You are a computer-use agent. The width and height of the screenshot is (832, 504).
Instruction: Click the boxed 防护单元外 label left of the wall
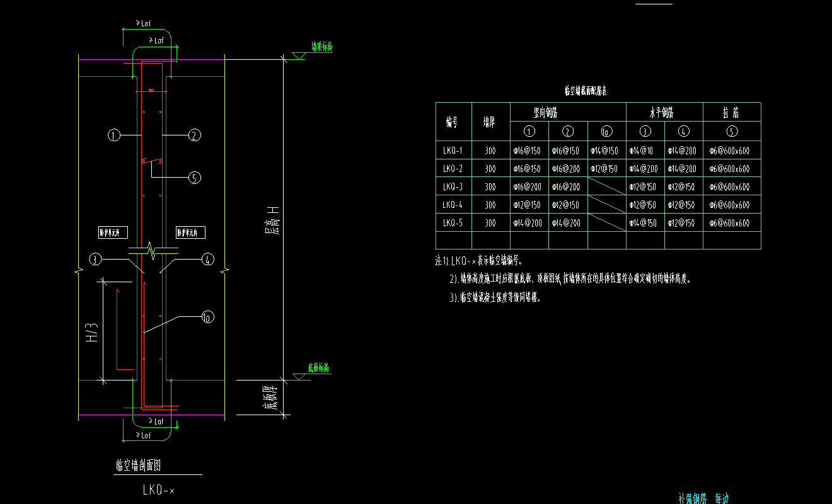pyautogui.click(x=113, y=232)
